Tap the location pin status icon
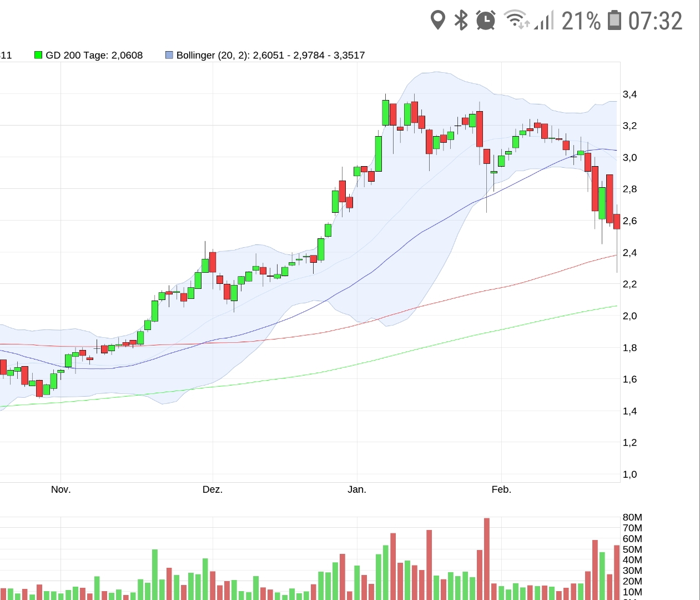Screen dimensions: 700x600 coord(438,21)
